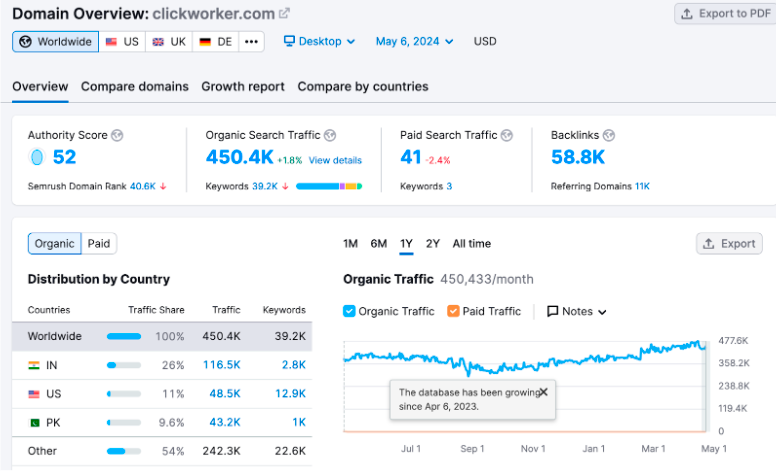Screen dimensions: 776x471
Task: Click the USD currency label
Action: pyautogui.click(x=485, y=42)
